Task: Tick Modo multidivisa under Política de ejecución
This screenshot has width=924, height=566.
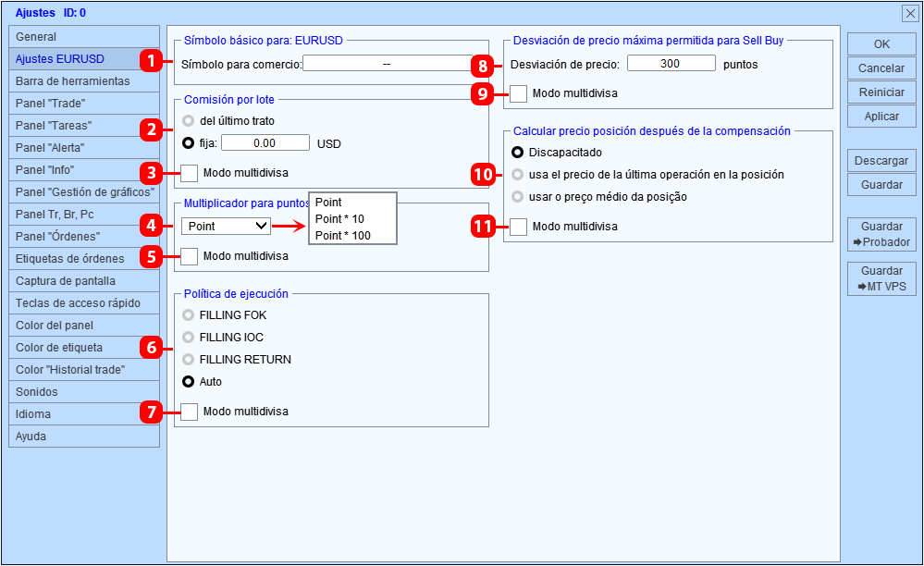Action: coord(190,412)
